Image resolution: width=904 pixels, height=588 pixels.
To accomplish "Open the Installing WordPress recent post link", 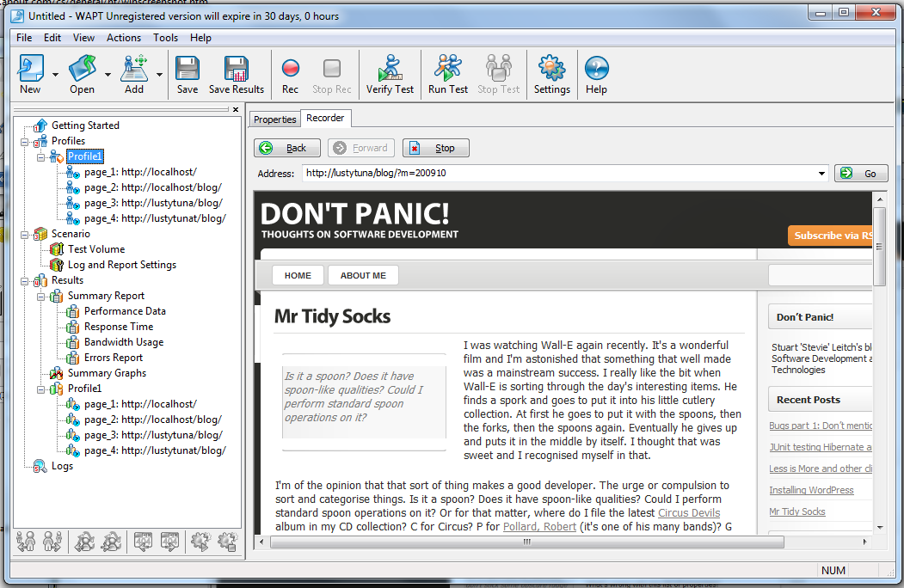I will tap(811, 490).
